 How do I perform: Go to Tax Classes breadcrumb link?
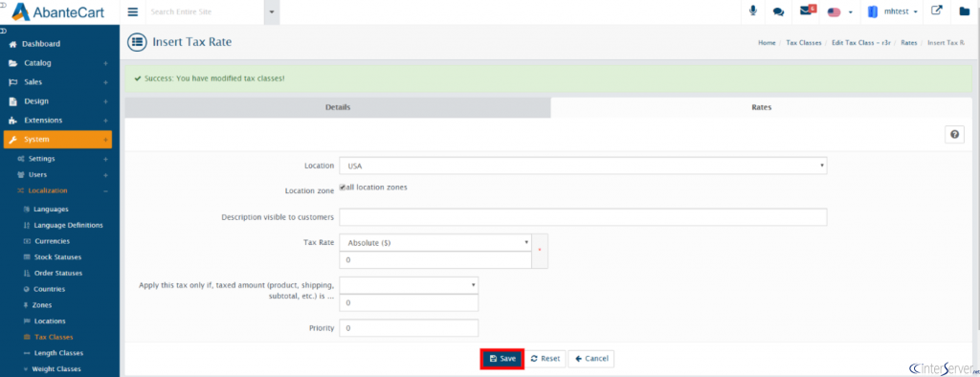coord(804,43)
